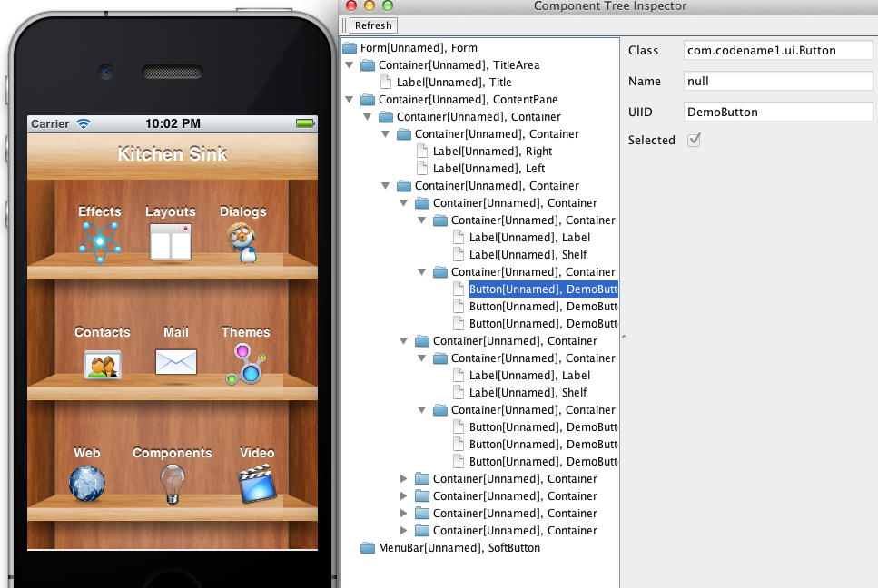This screenshot has height=588, width=878.
Task: Select the root Form tree node
Action: 418,48
